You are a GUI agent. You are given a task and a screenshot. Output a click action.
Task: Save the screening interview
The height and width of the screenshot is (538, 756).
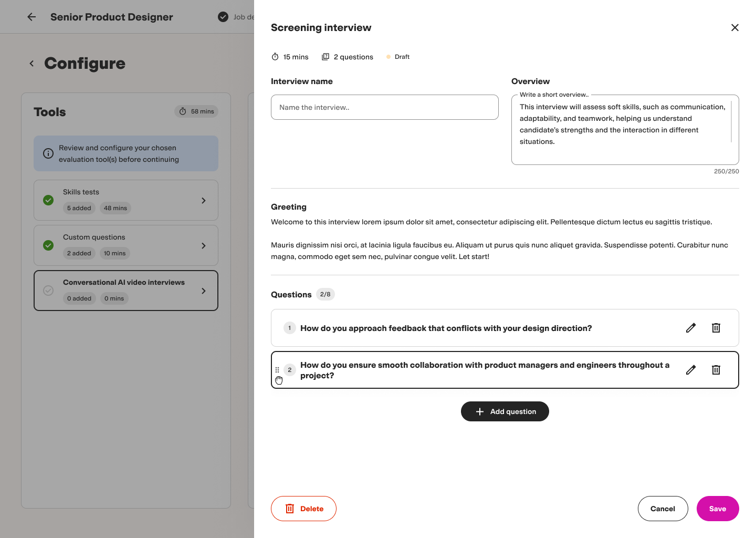point(718,509)
